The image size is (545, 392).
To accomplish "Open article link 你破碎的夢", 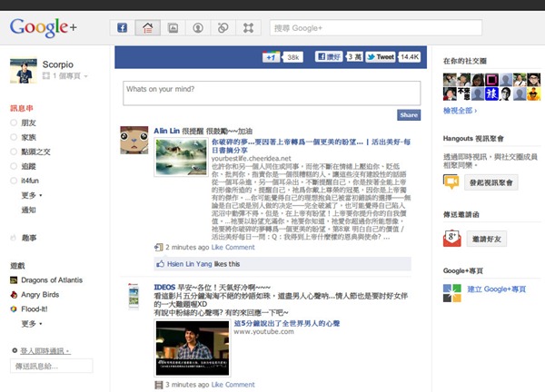I will click(x=311, y=146).
